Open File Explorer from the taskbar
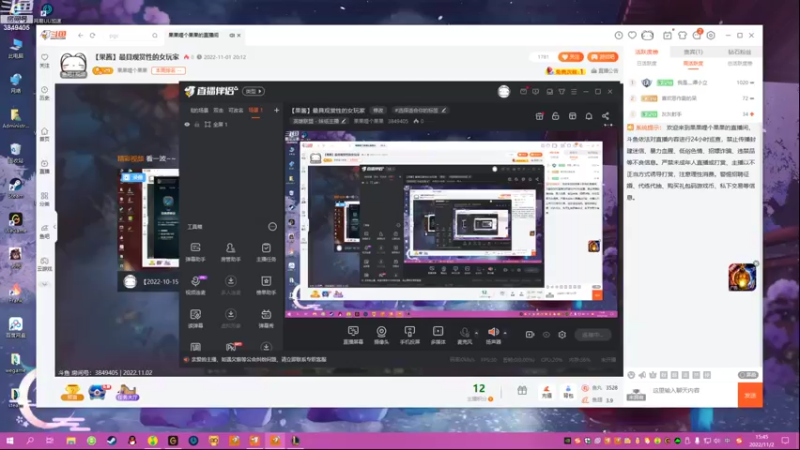Image resolution: width=800 pixels, height=450 pixels. (x=71, y=440)
